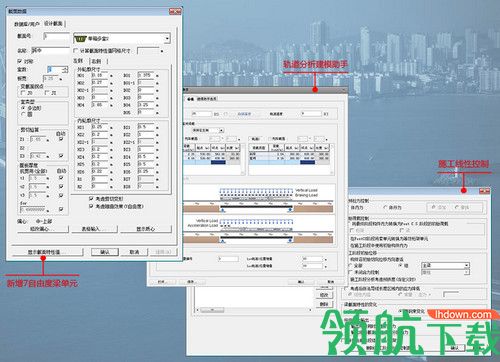This screenshot has width=500, height=362.
Task: Open dropdown in track analysis model dialog
Action: 222,130
